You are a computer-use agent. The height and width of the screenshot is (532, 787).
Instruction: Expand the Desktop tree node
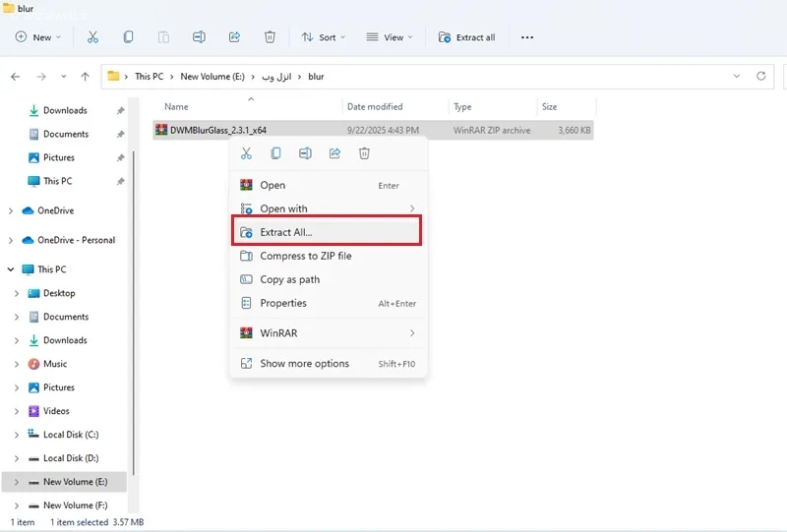(x=17, y=293)
